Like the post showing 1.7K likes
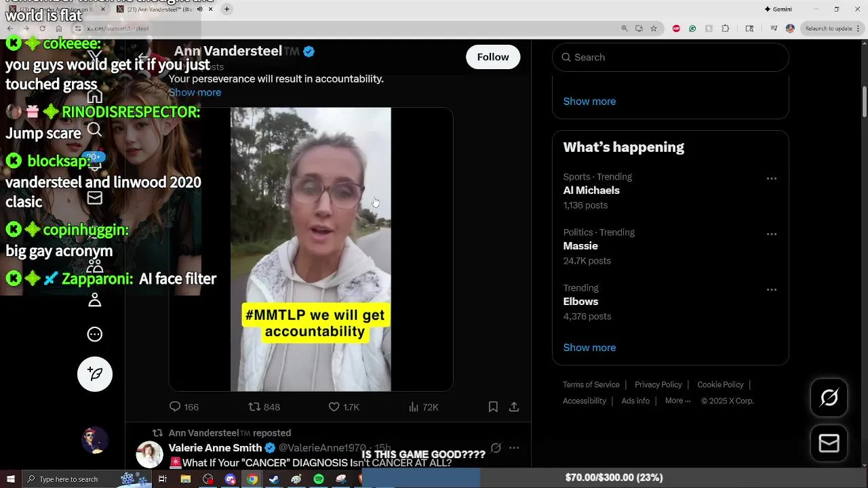The image size is (868, 488). 344,407
